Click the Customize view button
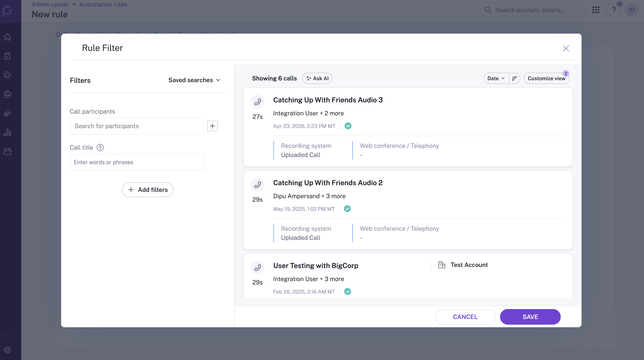The width and height of the screenshot is (644, 360). coord(546,78)
